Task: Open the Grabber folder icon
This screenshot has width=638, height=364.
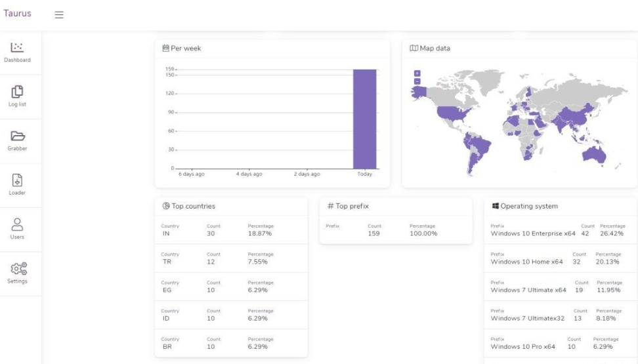Action: [18, 136]
